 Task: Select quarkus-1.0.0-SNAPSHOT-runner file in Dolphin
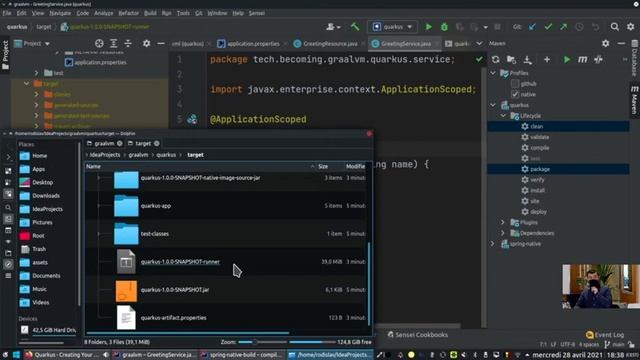pyautogui.click(x=180, y=262)
